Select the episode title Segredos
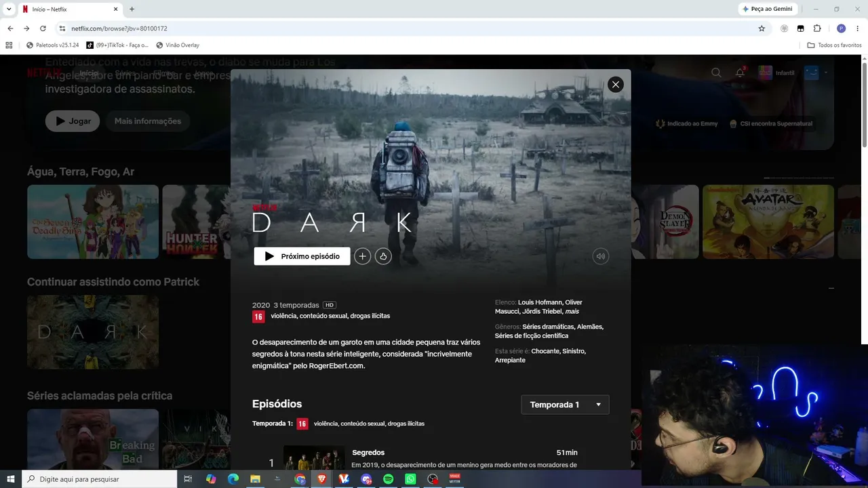The width and height of the screenshot is (868, 488). [x=368, y=452]
